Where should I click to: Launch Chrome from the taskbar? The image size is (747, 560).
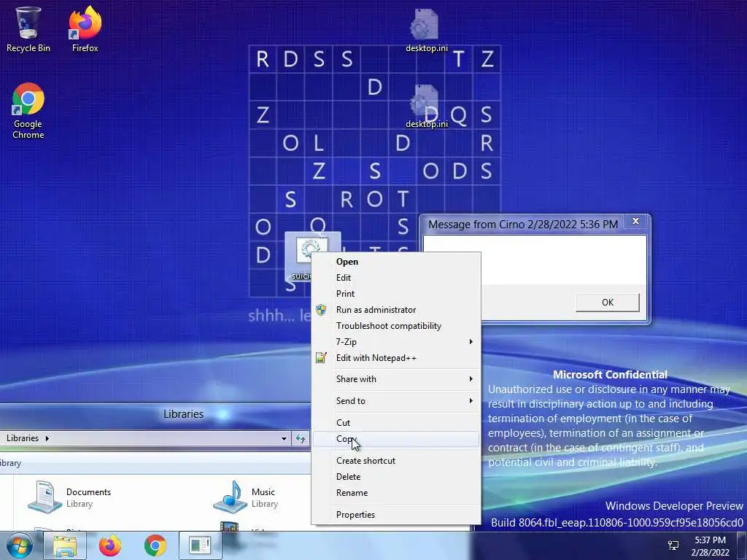155,545
